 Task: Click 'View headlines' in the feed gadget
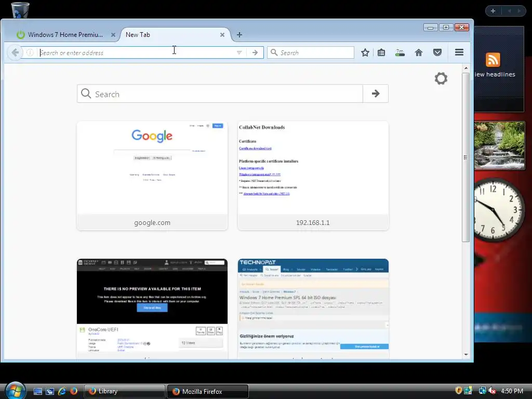[495, 74]
